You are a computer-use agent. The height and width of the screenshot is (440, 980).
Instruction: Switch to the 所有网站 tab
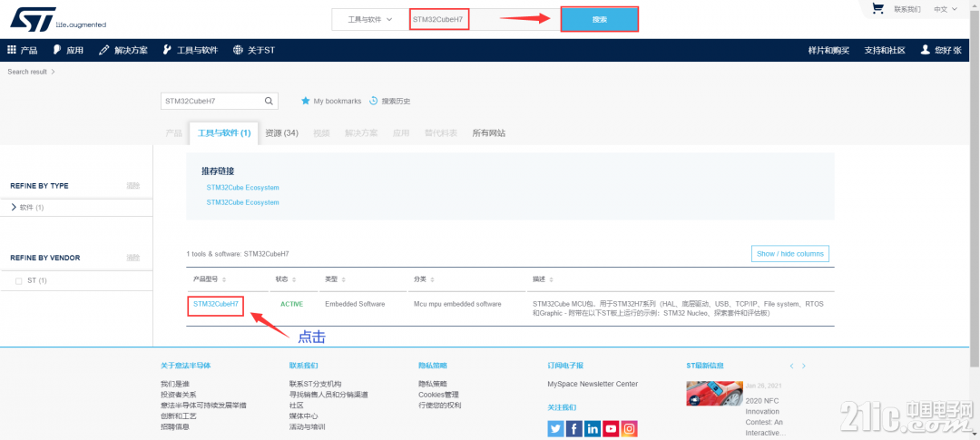point(489,133)
